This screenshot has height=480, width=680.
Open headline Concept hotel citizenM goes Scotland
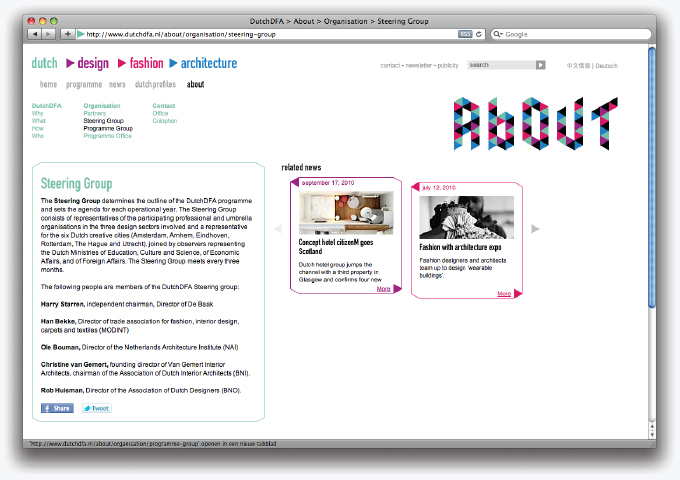pyautogui.click(x=336, y=246)
